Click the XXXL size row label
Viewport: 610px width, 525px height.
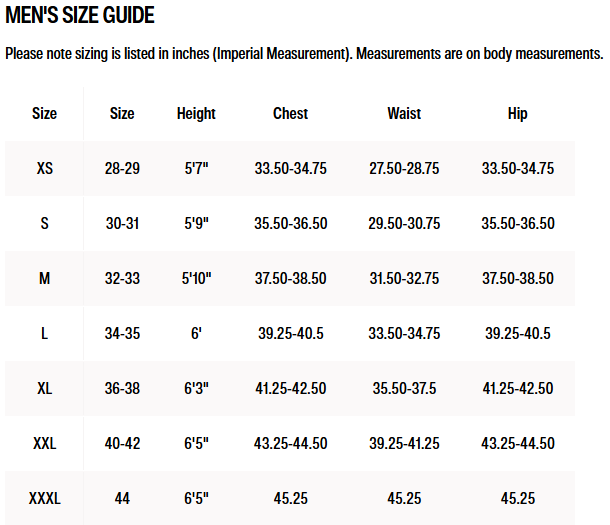coord(45,498)
